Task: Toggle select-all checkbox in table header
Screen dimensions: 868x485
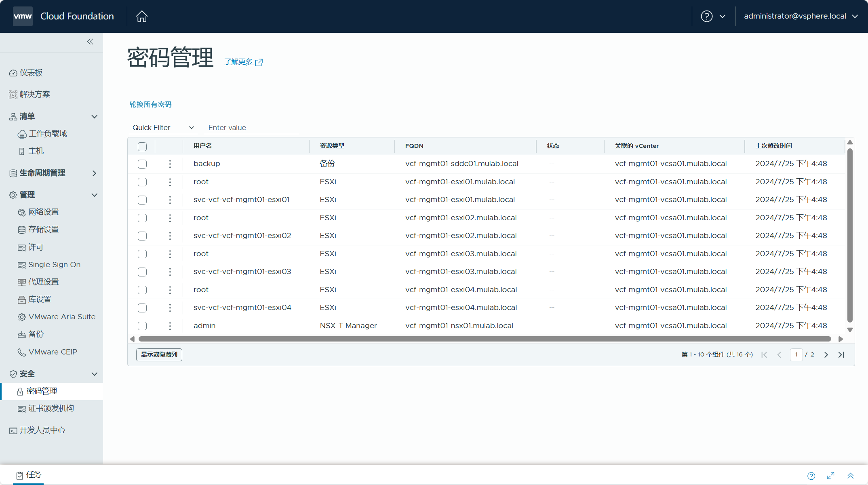Action: pyautogui.click(x=142, y=146)
